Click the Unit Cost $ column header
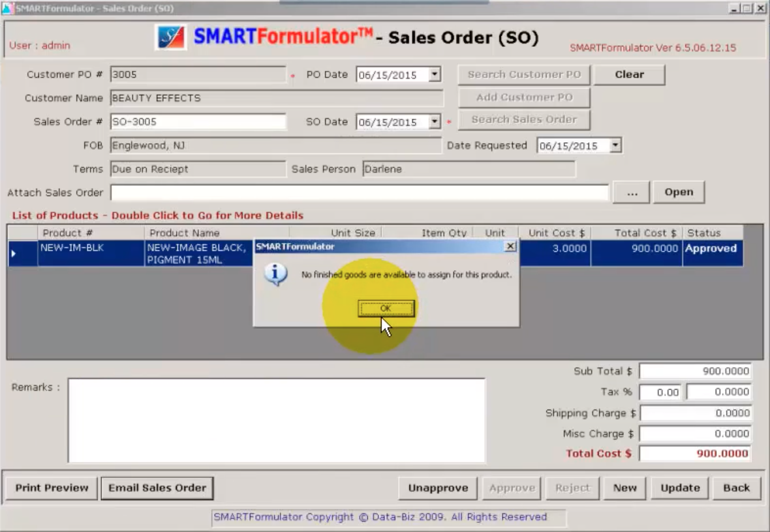 click(x=555, y=233)
